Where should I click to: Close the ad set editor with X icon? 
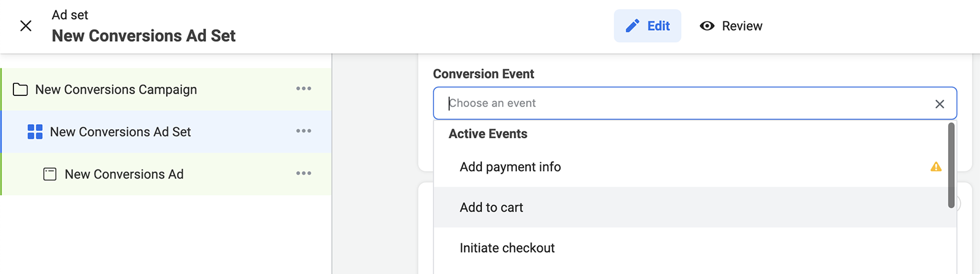click(x=26, y=26)
